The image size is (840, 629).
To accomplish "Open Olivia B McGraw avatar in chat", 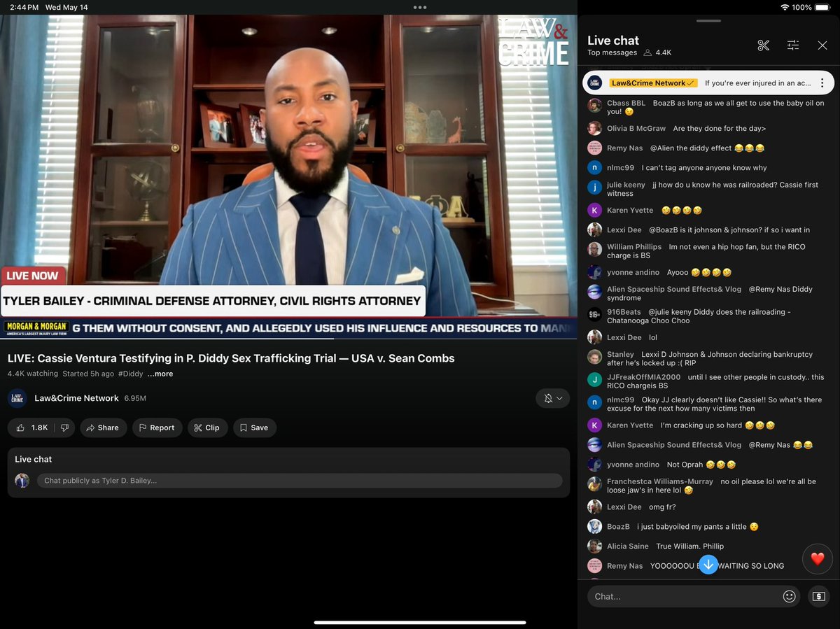I will tap(594, 128).
